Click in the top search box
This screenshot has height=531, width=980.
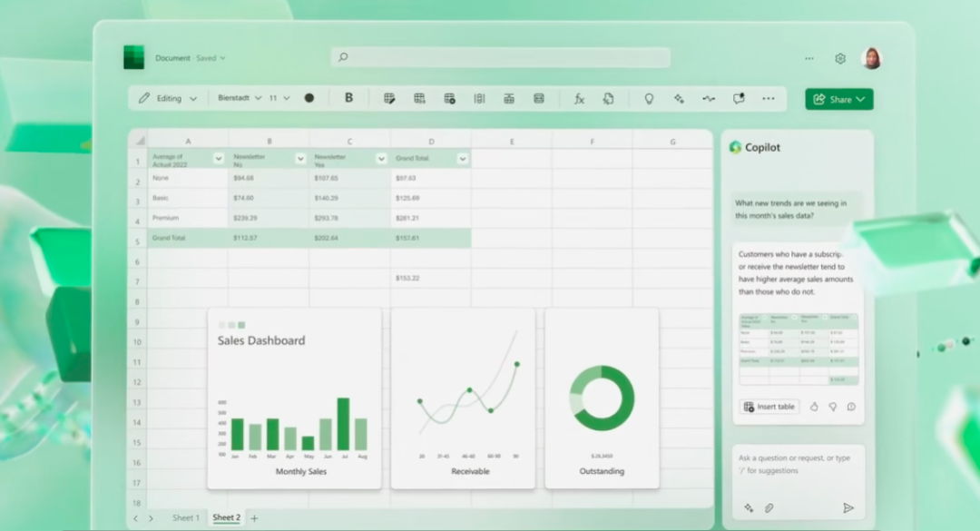coord(501,57)
